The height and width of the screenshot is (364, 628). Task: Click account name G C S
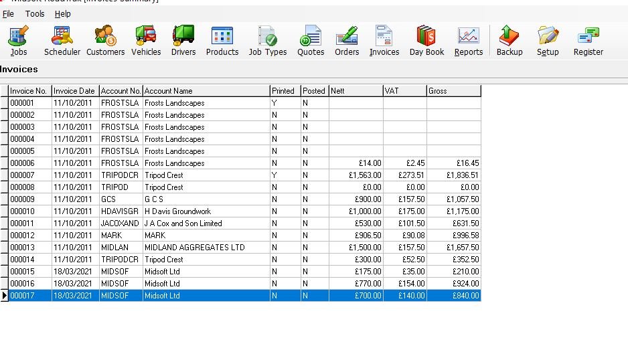click(207, 199)
